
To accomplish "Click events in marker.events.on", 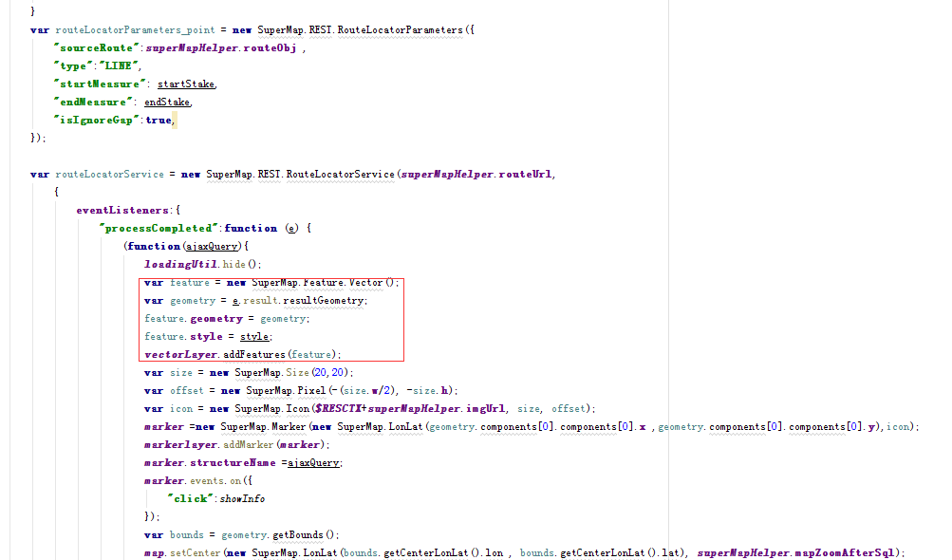I will click(207, 481).
